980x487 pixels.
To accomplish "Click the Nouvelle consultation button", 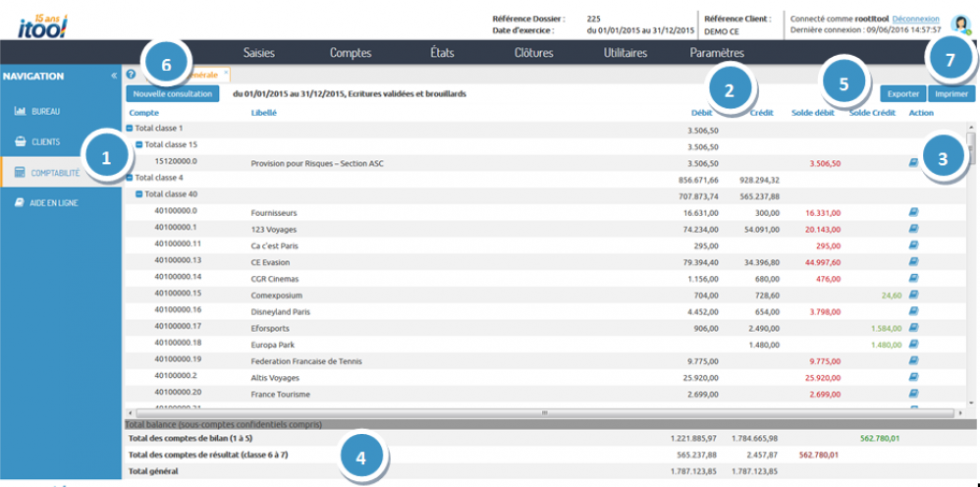I will tap(173, 94).
